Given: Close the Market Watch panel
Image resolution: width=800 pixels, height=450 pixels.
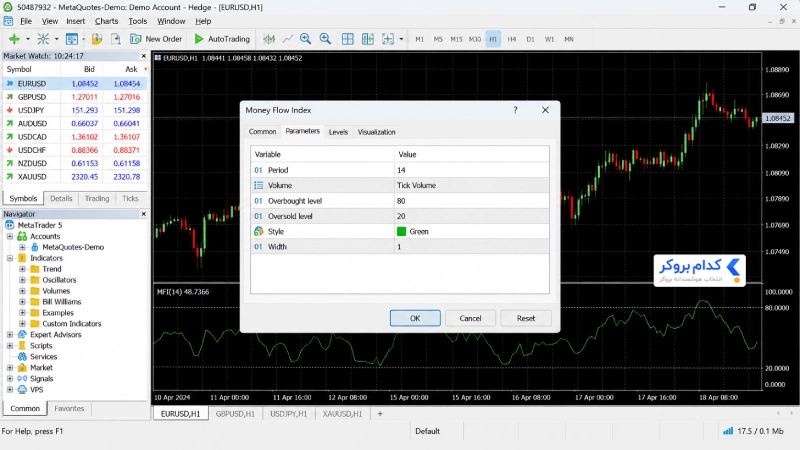Looking at the screenshot, I should pyautogui.click(x=143, y=56).
